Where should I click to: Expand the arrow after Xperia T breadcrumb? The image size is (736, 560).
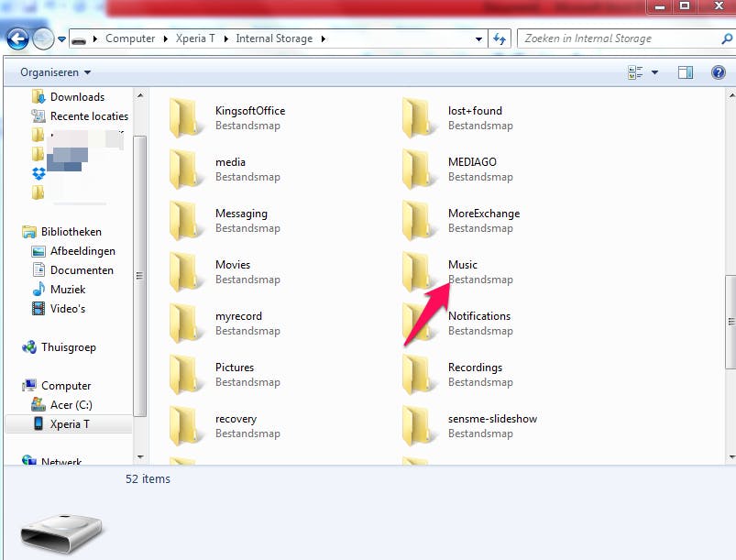(225, 39)
